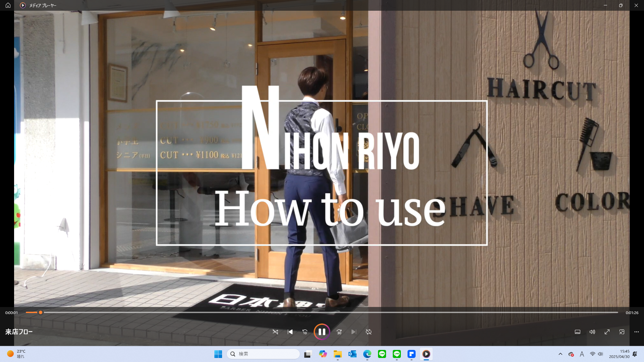
Task: Toggle shuffle playback
Action: click(275, 332)
